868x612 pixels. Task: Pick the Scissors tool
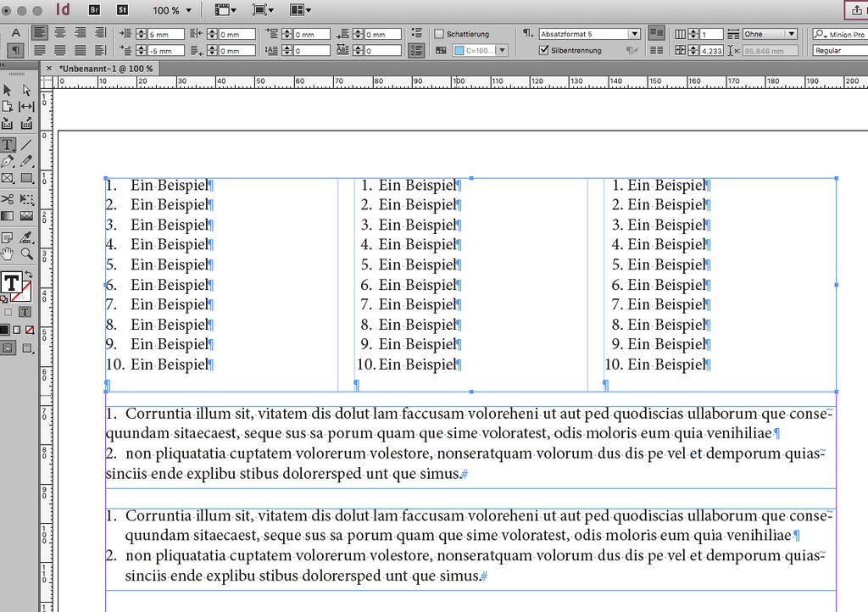8,199
